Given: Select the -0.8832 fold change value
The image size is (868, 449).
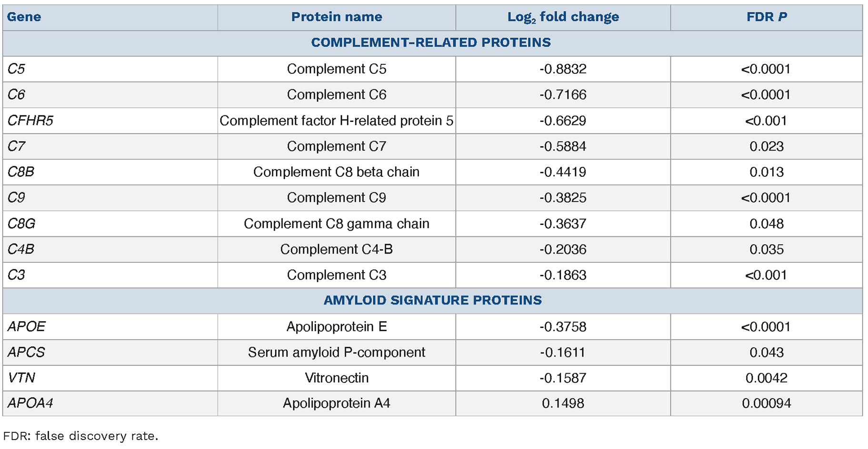Looking at the screenshot, I should pyautogui.click(x=563, y=69).
